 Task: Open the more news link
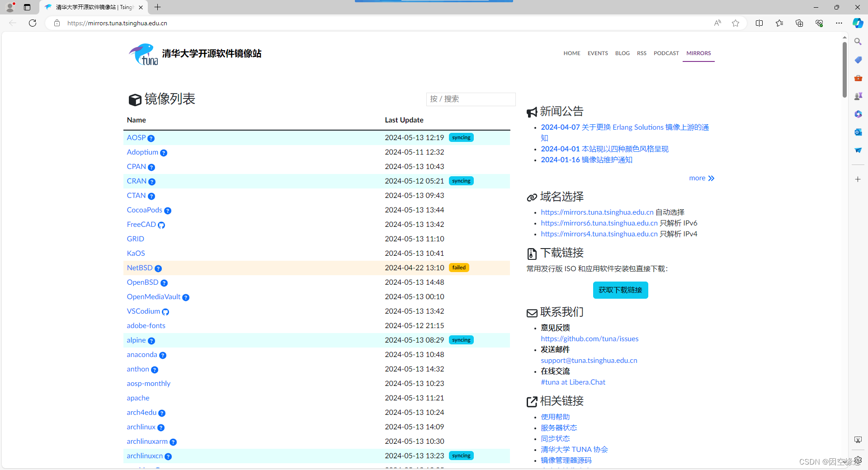(x=702, y=178)
